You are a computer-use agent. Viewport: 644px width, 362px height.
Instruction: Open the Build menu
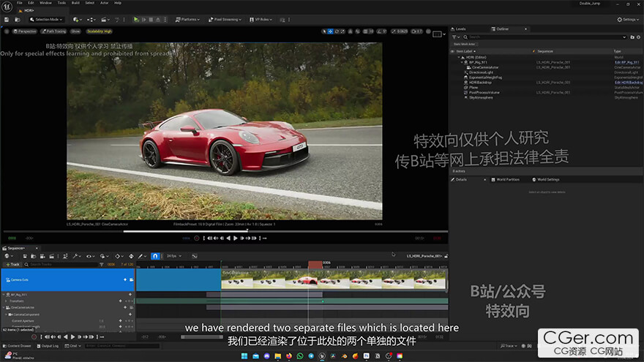[75, 3]
